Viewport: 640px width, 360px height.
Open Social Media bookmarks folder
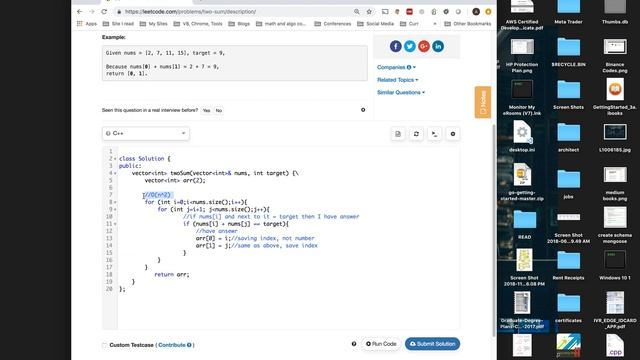pos(376,24)
